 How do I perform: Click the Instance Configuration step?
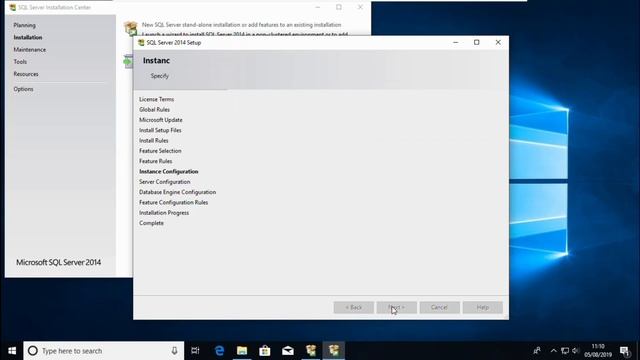pos(169,171)
